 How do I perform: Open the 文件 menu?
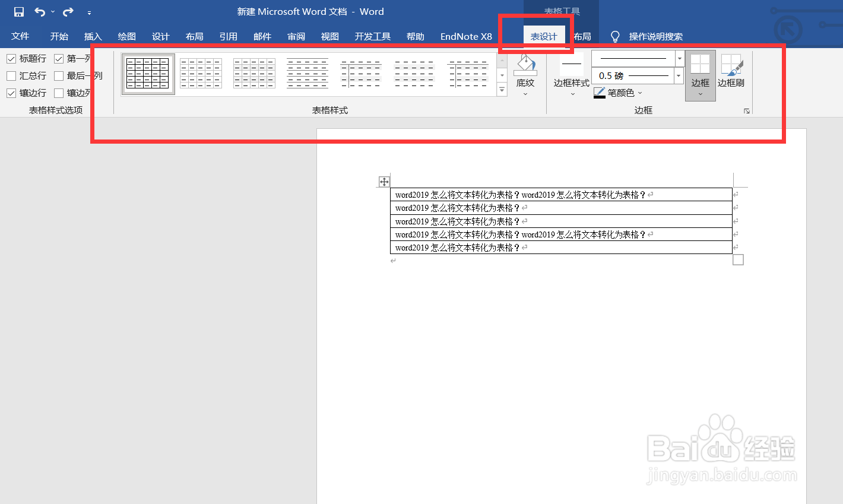[20, 36]
